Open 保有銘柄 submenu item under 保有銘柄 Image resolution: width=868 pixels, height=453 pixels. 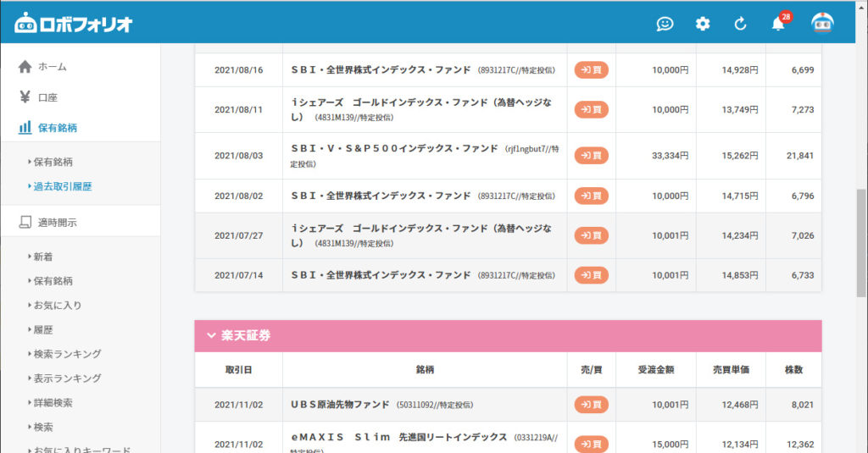(53, 162)
